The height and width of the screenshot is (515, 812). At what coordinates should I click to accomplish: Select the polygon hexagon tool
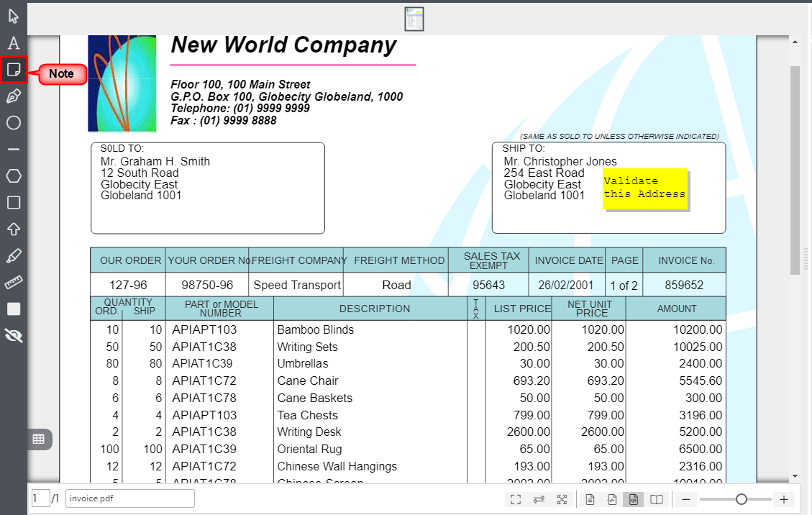tap(14, 176)
